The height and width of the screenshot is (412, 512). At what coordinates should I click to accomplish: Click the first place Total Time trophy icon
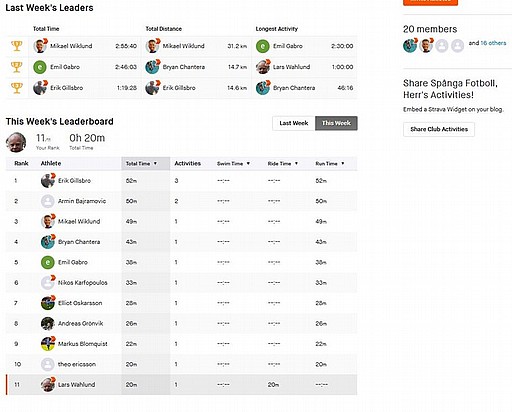coord(17,46)
